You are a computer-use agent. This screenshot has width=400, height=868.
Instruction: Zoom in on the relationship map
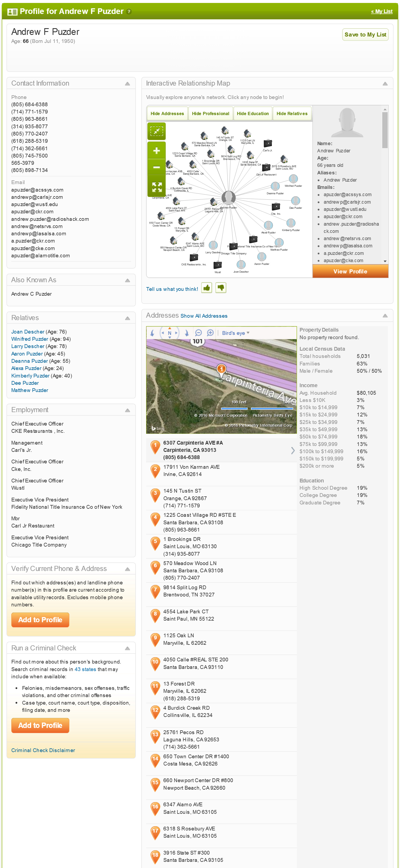[x=157, y=150]
